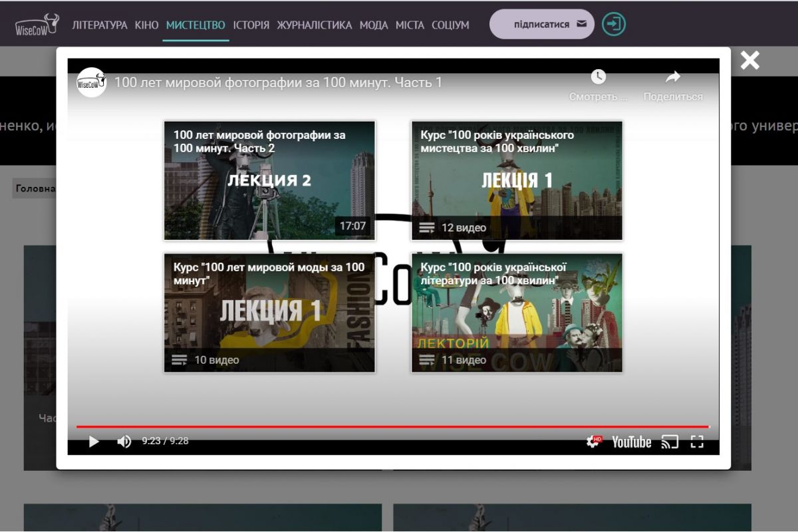
Task: Click the Share arrow icon
Action: coord(672,77)
